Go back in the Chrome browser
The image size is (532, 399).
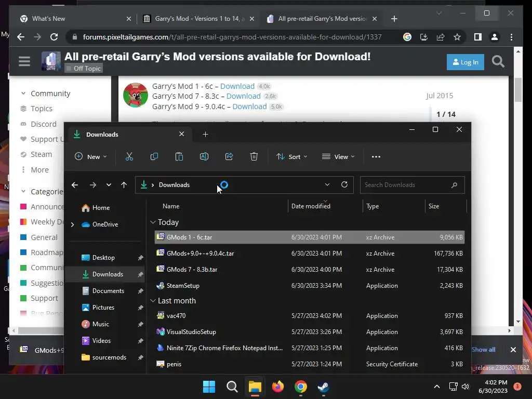click(21, 37)
